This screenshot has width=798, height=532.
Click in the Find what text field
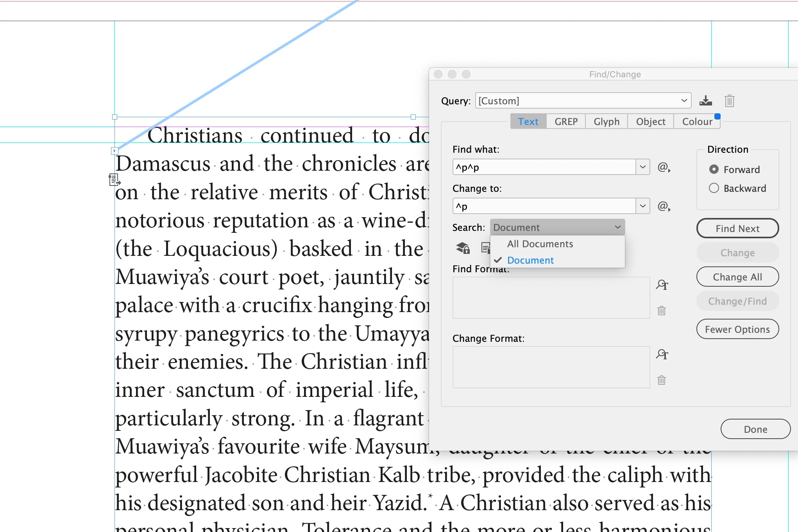click(x=544, y=167)
